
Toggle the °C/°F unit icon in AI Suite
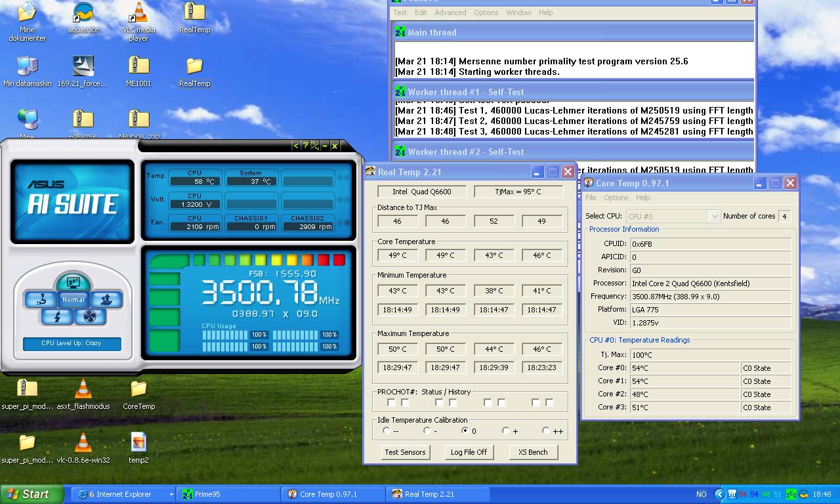(x=315, y=146)
